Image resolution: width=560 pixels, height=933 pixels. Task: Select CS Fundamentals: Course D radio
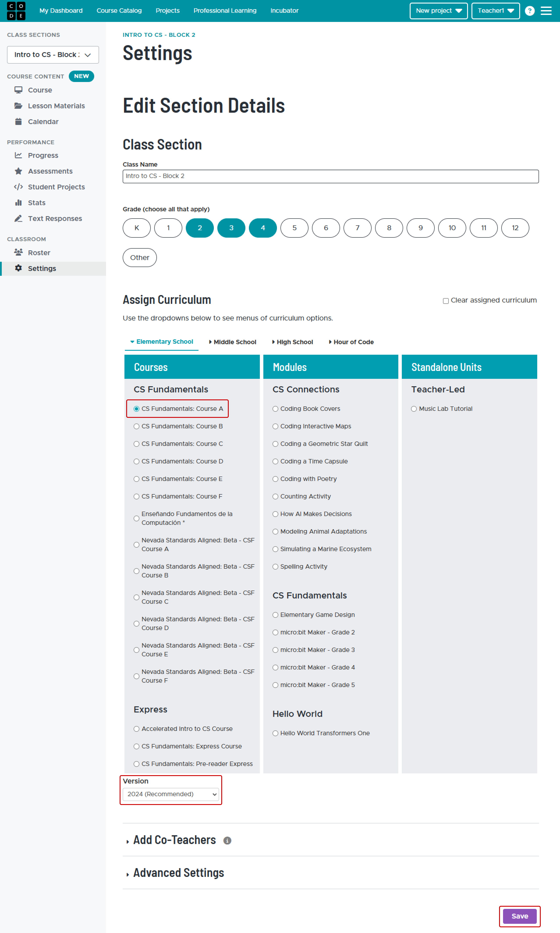136,461
